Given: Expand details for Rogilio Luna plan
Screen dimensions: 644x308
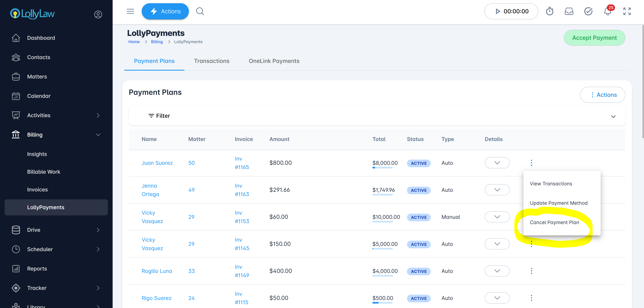Looking at the screenshot, I should click(497, 271).
